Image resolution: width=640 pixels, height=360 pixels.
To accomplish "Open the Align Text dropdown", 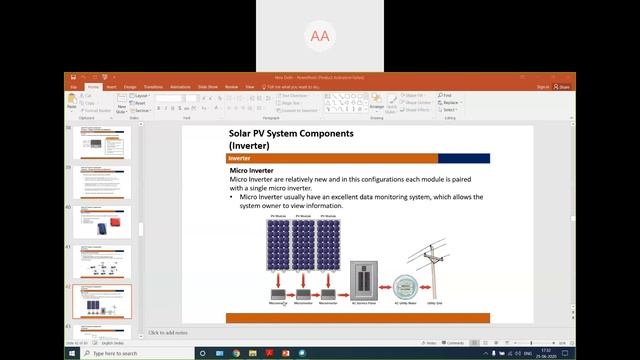I will pyautogui.click(x=290, y=103).
